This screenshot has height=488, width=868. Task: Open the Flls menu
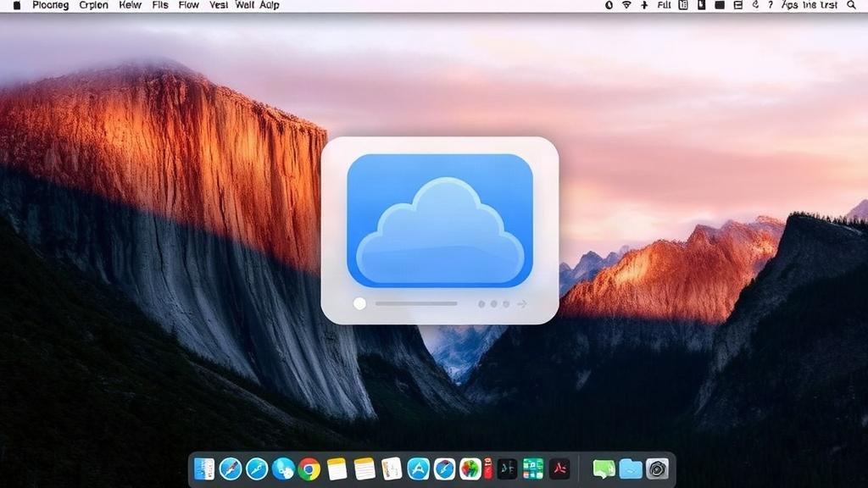click(x=160, y=5)
